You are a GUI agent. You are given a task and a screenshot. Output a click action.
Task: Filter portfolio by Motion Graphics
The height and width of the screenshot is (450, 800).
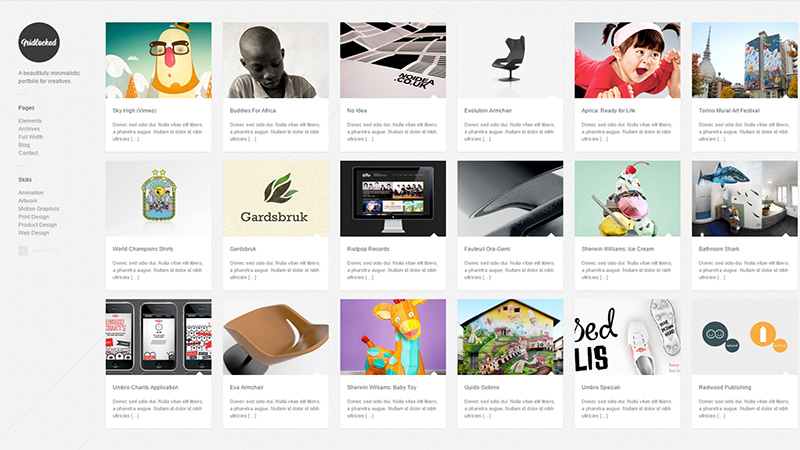(x=39, y=209)
